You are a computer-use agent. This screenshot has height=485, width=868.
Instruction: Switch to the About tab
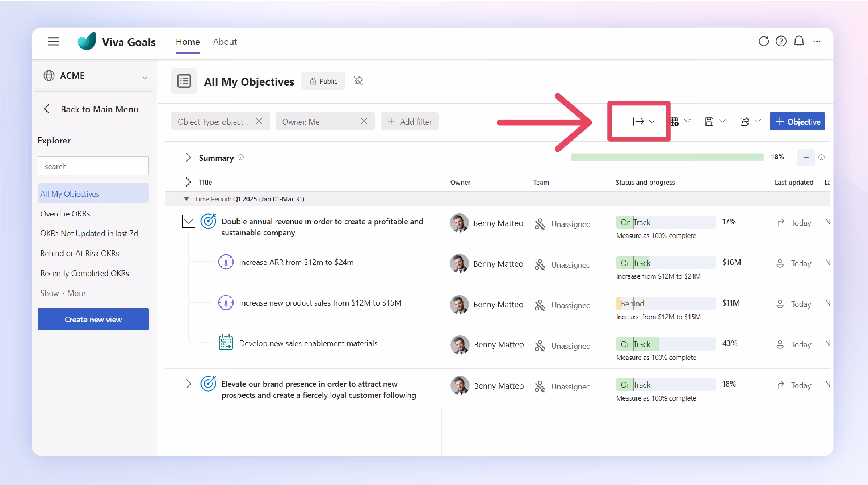tap(225, 42)
